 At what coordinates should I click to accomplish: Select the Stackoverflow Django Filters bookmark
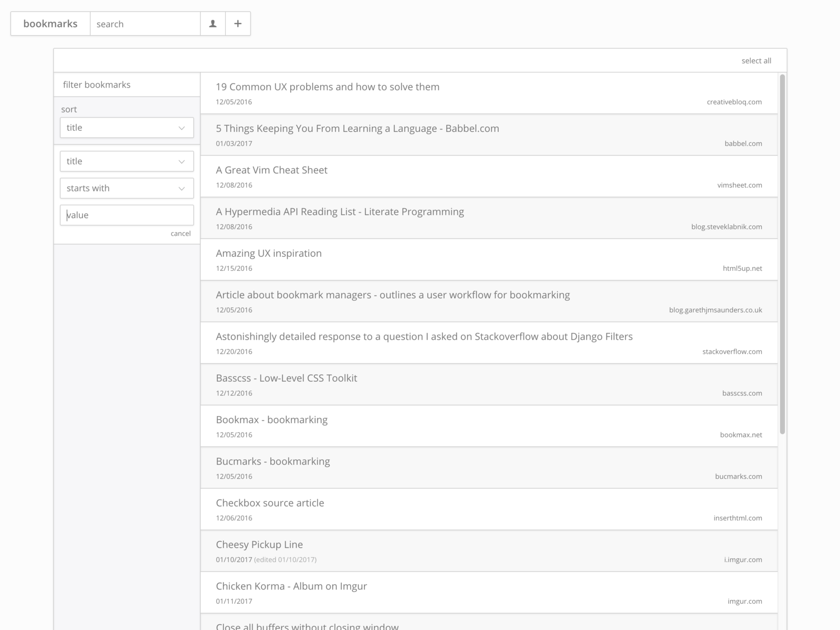(424, 337)
